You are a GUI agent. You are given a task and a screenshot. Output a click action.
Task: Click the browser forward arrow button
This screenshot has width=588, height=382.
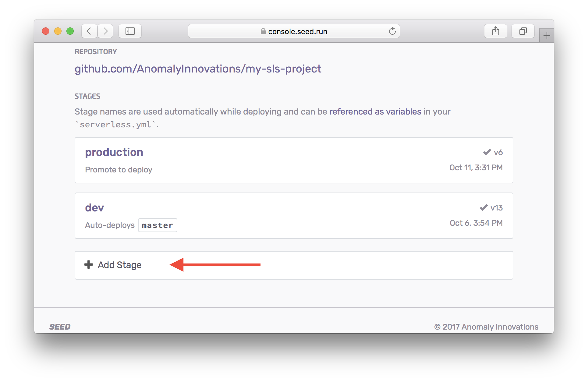105,31
